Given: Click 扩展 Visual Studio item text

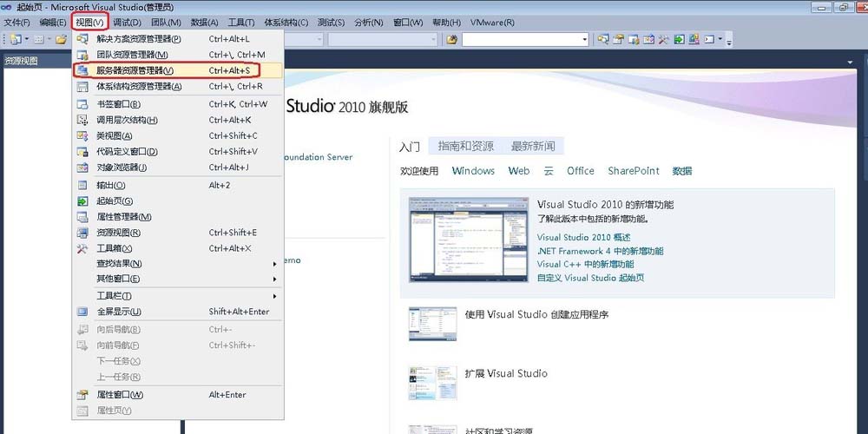Looking at the screenshot, I should click(x=506, y=373).
